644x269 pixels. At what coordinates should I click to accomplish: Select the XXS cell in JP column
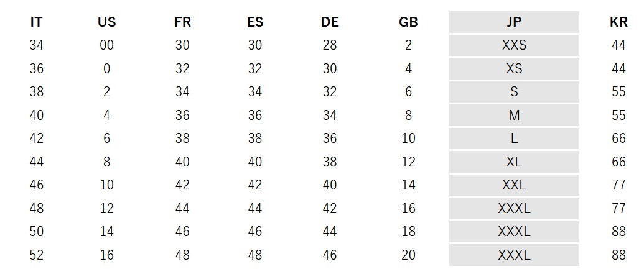point(514,45)
